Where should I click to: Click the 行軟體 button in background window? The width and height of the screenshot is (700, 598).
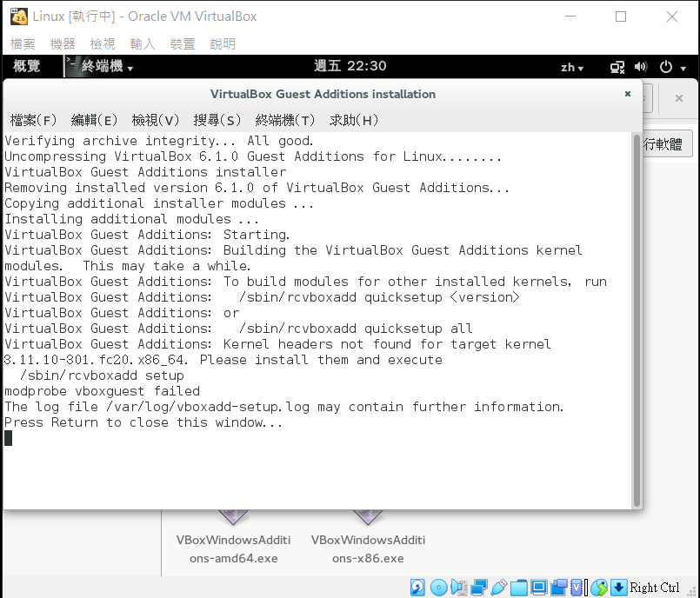pos(668,144)
